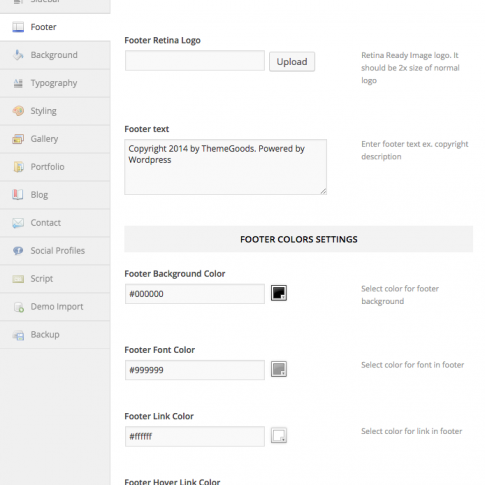Open the black Footer Background color swatch
The image size is (485, 485).
279,293
